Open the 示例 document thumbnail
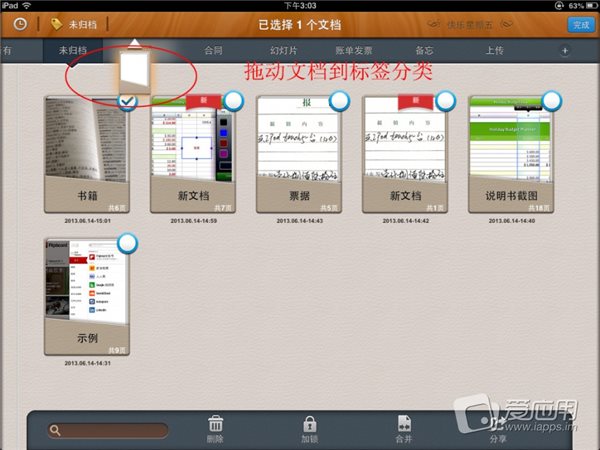This screenshot has height=450, width=600. point(87,297)
